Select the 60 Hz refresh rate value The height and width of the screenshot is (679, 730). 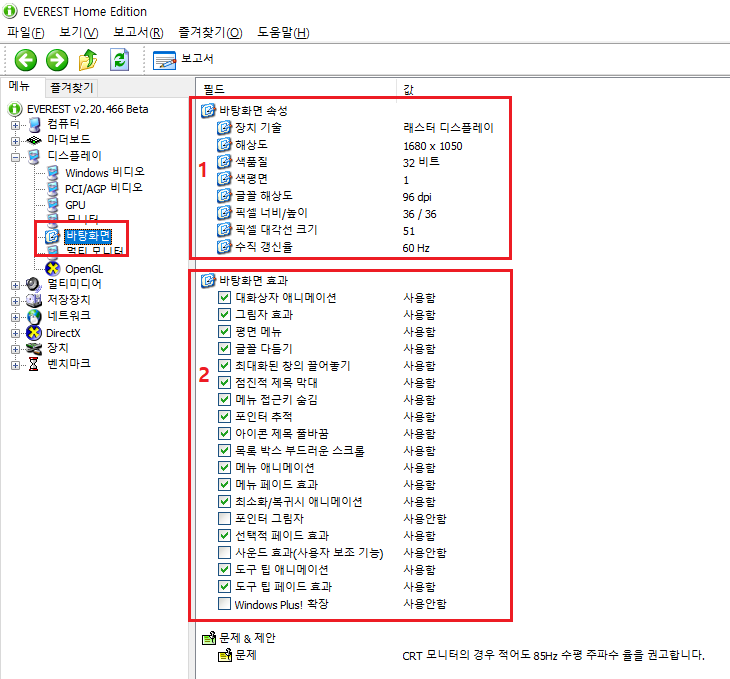[x=416, y=248]
